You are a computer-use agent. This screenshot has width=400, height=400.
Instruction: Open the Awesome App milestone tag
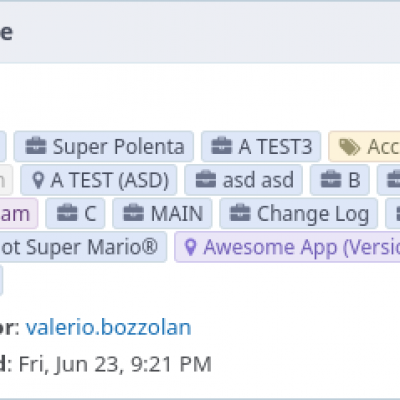287,247
